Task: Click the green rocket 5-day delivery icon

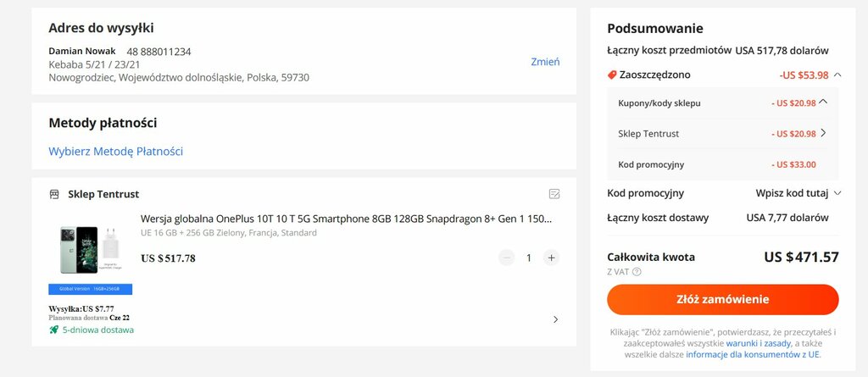Action: click(x=54, y=330)
